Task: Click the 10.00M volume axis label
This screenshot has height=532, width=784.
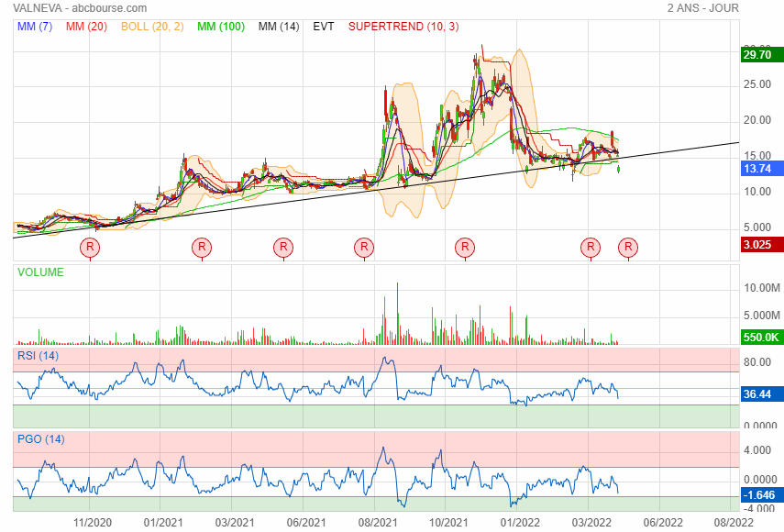Action: tap(762, 288)
